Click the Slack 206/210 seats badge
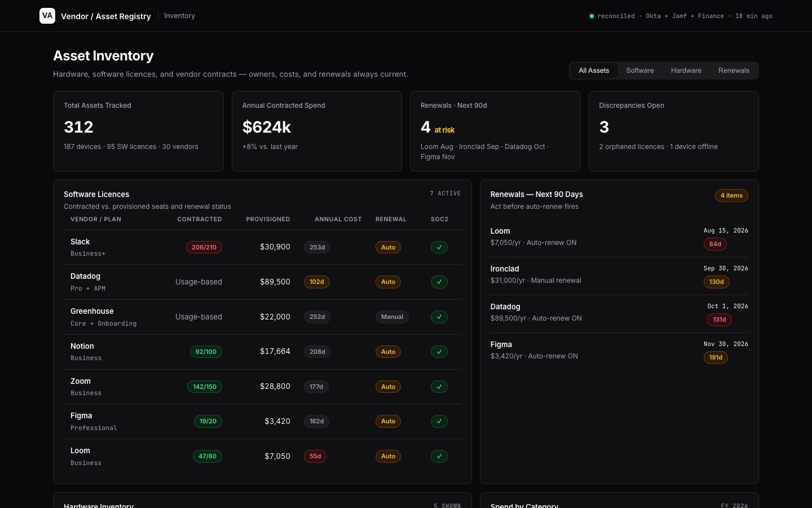 coord(204,247)
